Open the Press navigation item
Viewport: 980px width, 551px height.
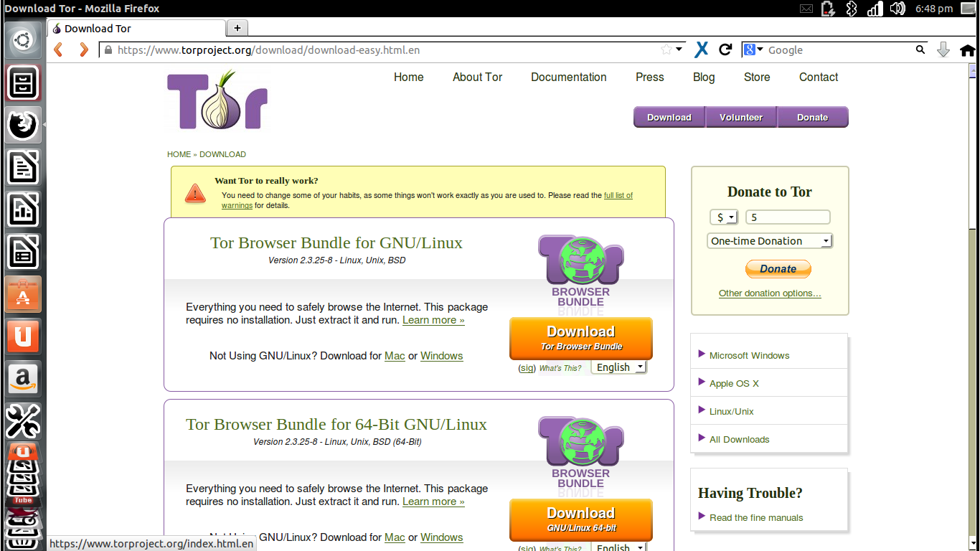point(650,77)
